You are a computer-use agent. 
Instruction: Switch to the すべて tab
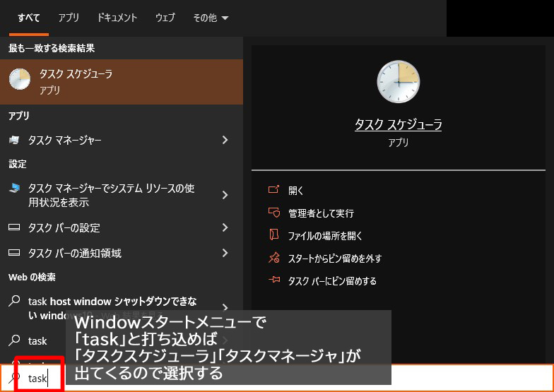point(28,18)
